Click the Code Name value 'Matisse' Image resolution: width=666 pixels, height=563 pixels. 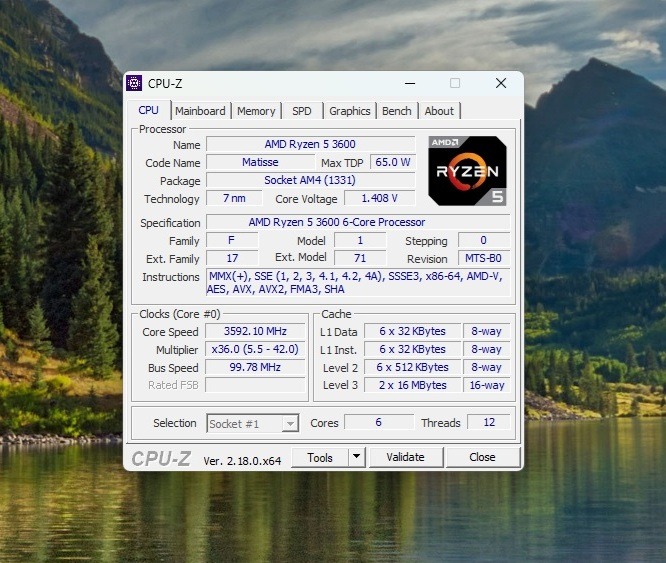click(x=260, y=162)
